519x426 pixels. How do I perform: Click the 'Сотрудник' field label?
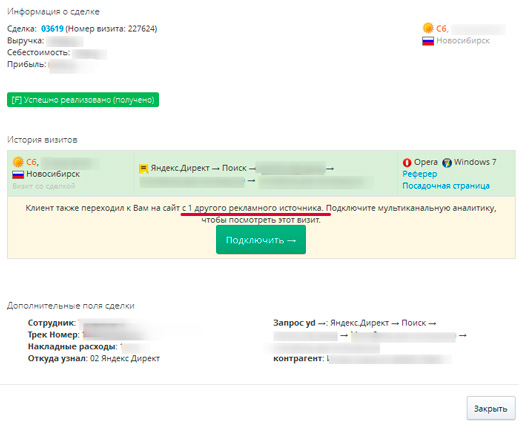pos(52,323)
